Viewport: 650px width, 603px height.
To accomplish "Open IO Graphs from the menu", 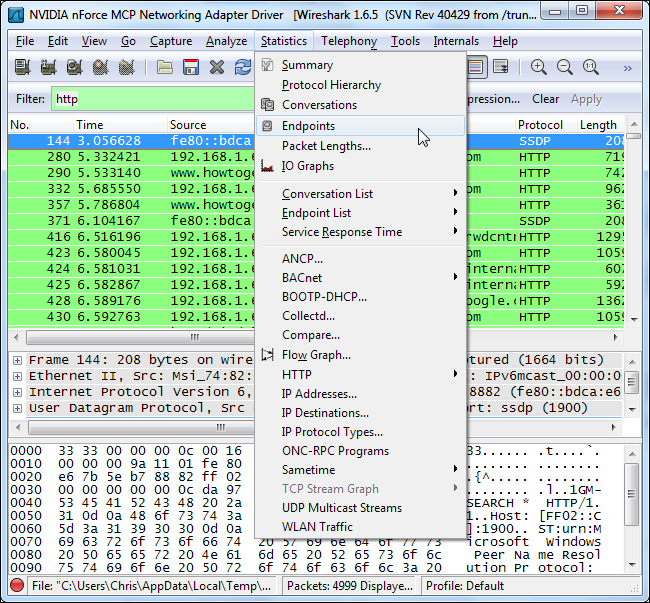I will 308,166.
